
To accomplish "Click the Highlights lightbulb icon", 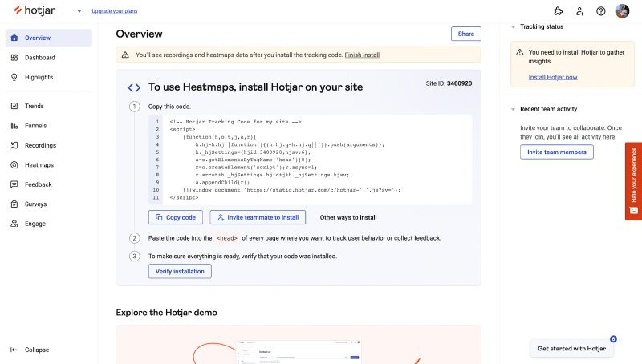I will click(x=14, y=77).
